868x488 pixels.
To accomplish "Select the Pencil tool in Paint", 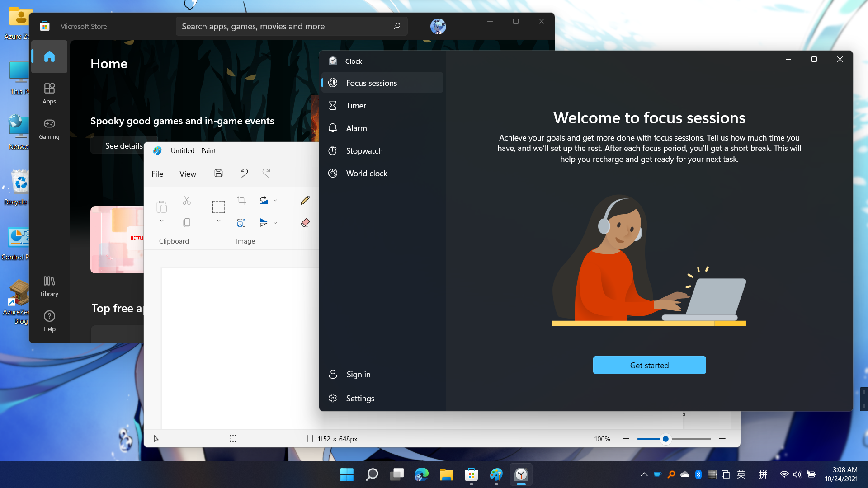I will tap(305, 200).
